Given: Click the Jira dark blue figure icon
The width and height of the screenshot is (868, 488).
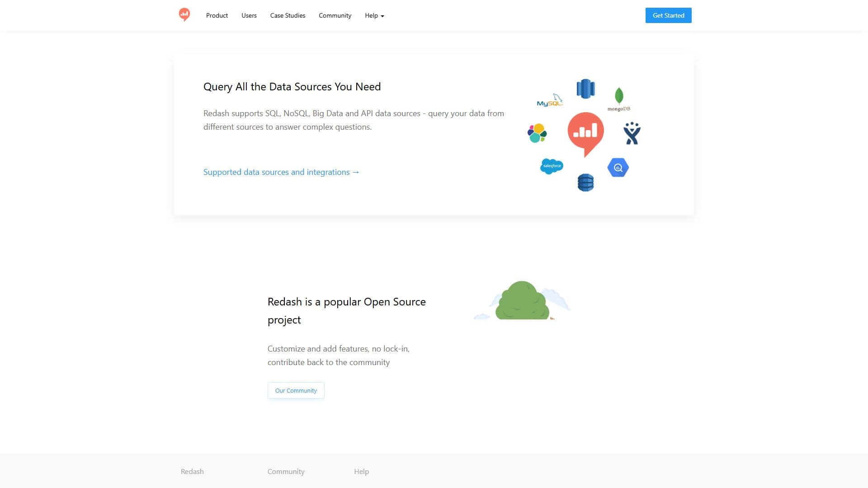Looking at the screenshot, I should tap(632, 133).
